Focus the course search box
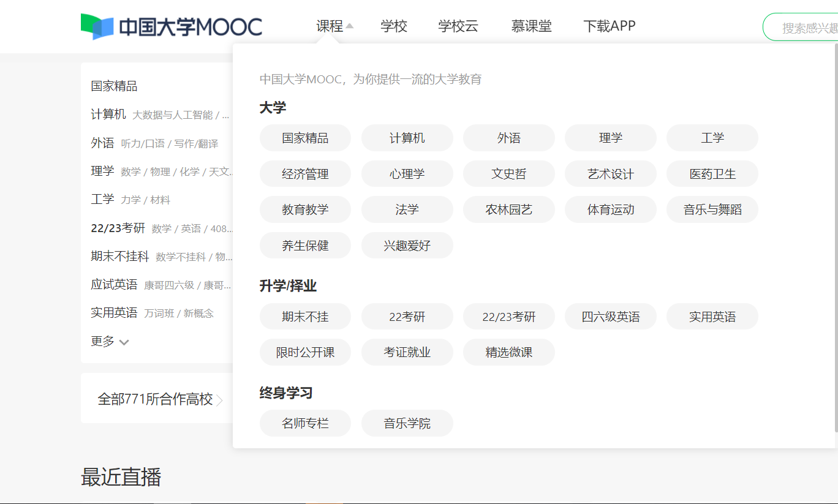This screenshot has height=504, width=838. click(x=801, y=28)
